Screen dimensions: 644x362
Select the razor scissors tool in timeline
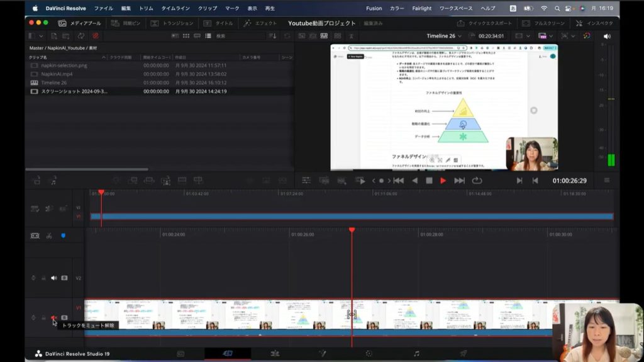[49, 235]
